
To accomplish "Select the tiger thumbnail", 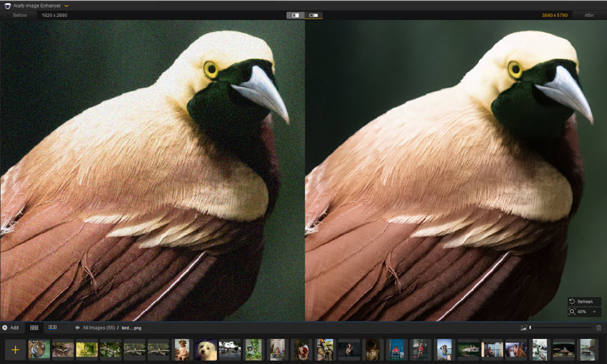I will pos(39,350).
